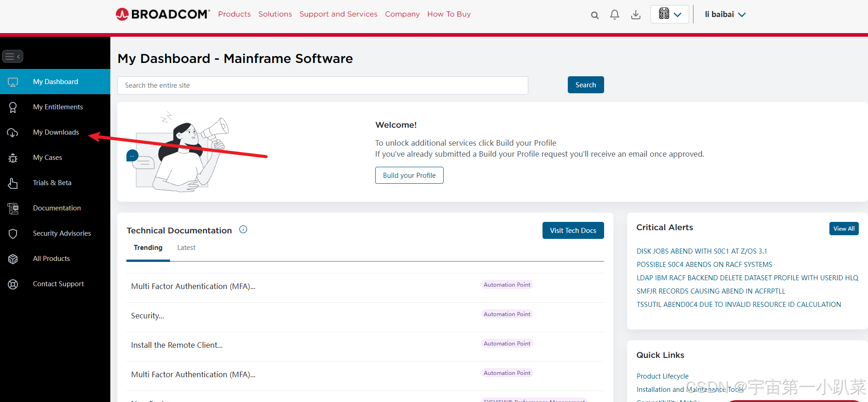
Task: Click the Visit Tech Docs button
Action: coord(573,231)
